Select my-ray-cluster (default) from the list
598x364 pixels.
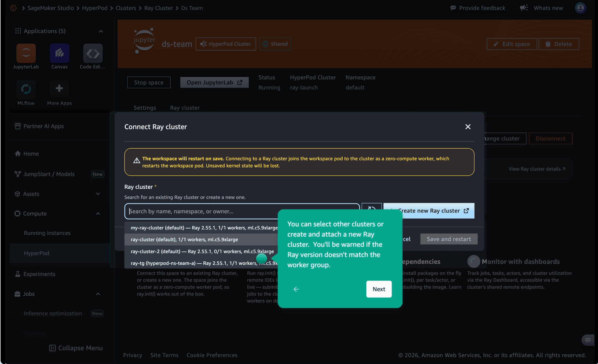[201, 228]
